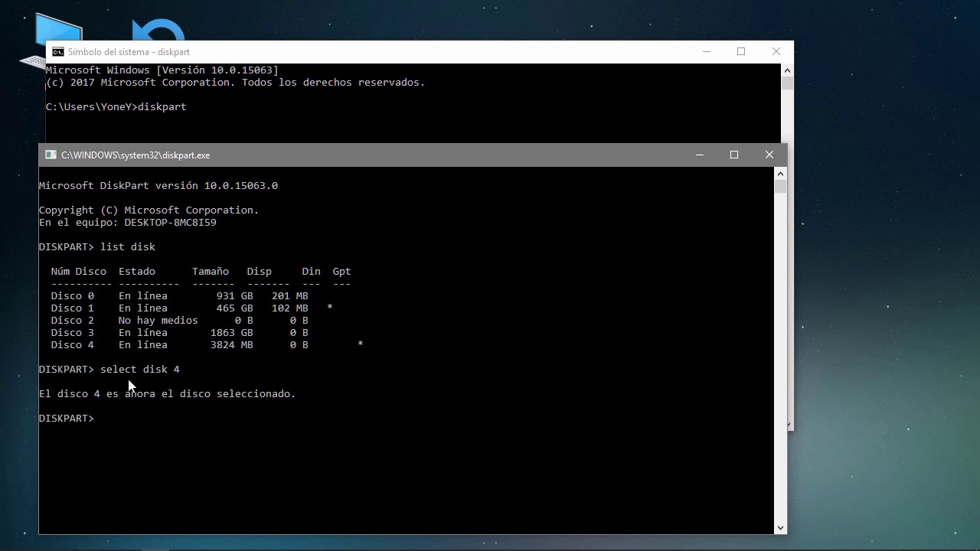Click the diskpart.exe scrollbar up arrow
Viewport: 980px width, 551px height.
(781, 174)
